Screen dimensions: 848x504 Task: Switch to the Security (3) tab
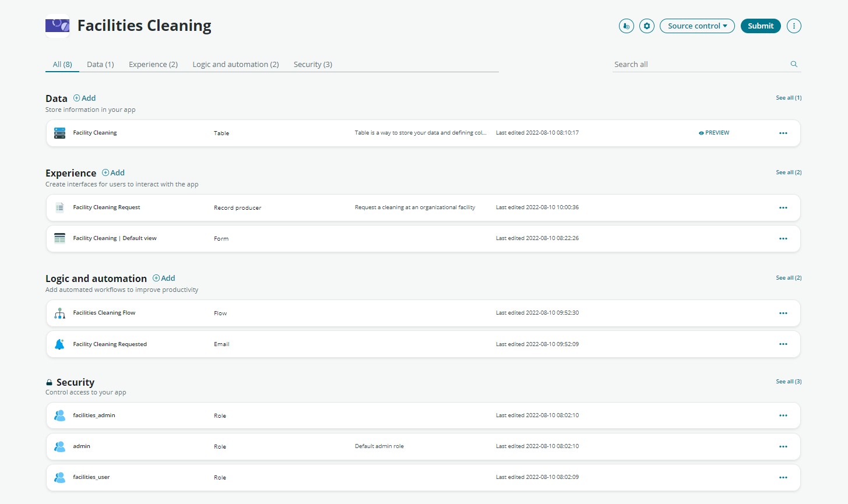pos(313,64)
